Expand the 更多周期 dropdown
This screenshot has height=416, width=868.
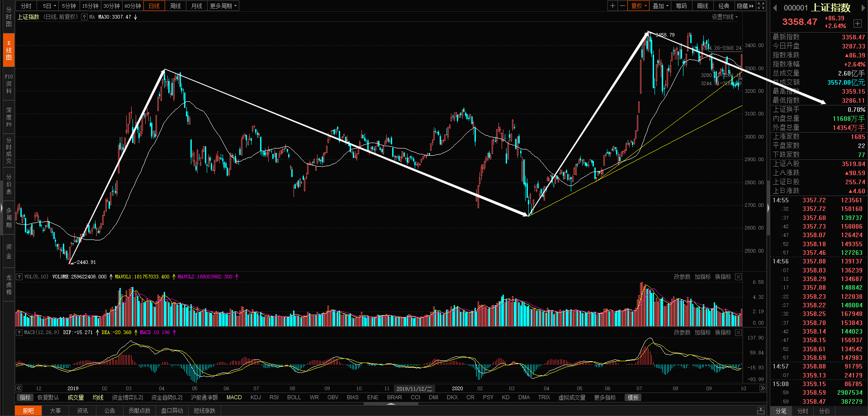tap(223, 6)
